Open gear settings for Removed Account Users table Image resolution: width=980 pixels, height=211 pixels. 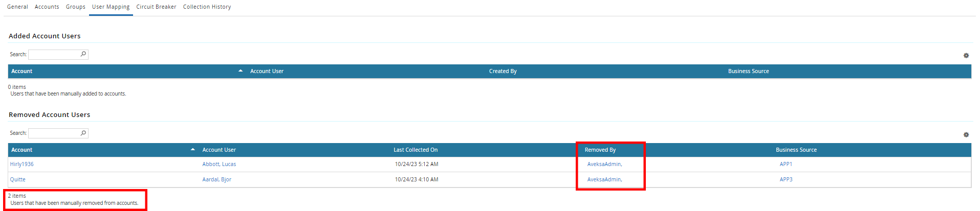point(966,135)
